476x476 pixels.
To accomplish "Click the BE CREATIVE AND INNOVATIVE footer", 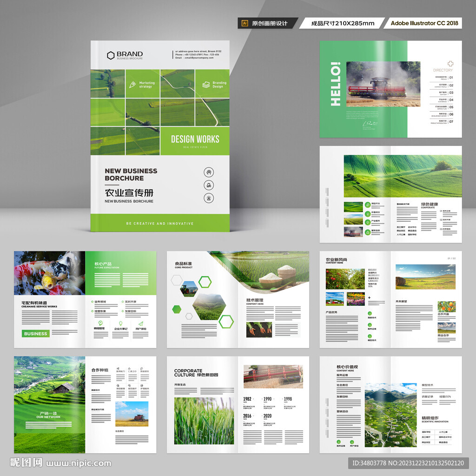I will coord(160,224).
